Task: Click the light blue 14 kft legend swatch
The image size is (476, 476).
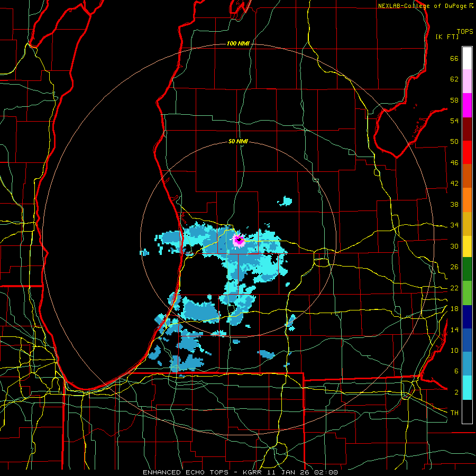Action: point(467,364)
